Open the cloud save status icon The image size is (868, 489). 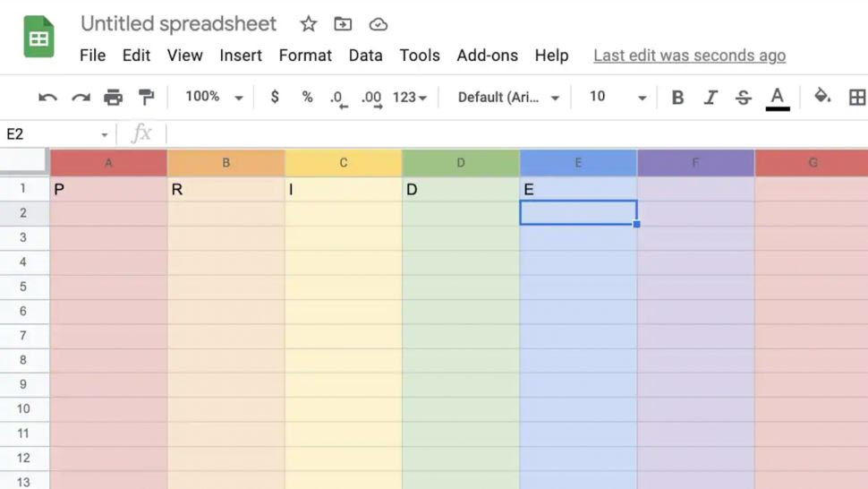[379, 24]
